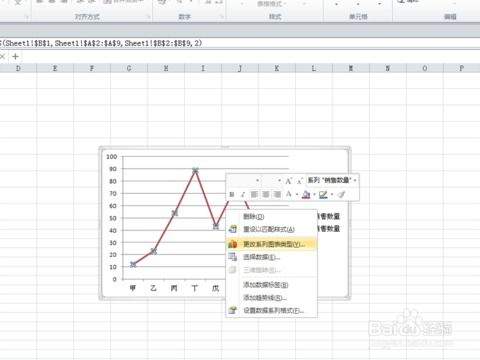Toggle italic in the mini toolbar
Screen dimensions: 480x360
click(x=243, y=194)
